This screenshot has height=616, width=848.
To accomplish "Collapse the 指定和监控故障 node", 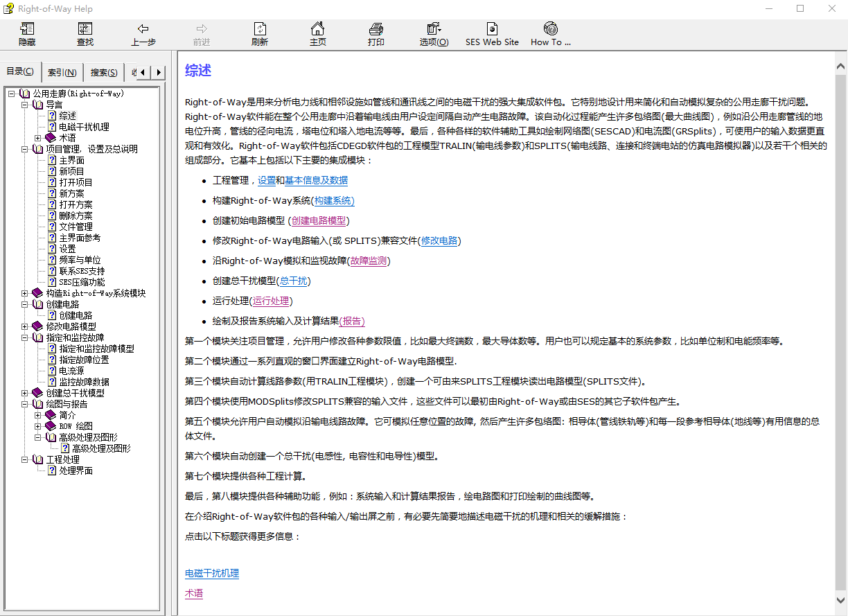I will coord(25,337).
